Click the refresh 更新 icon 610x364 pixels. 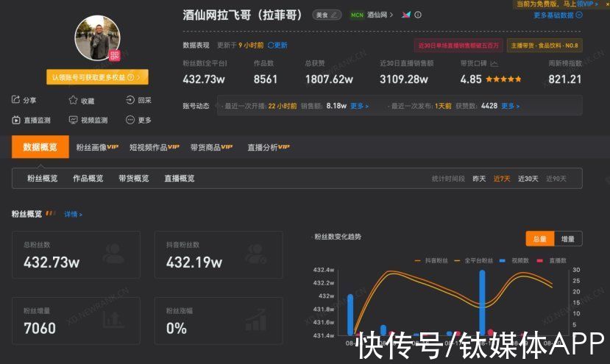coord(271,45)
